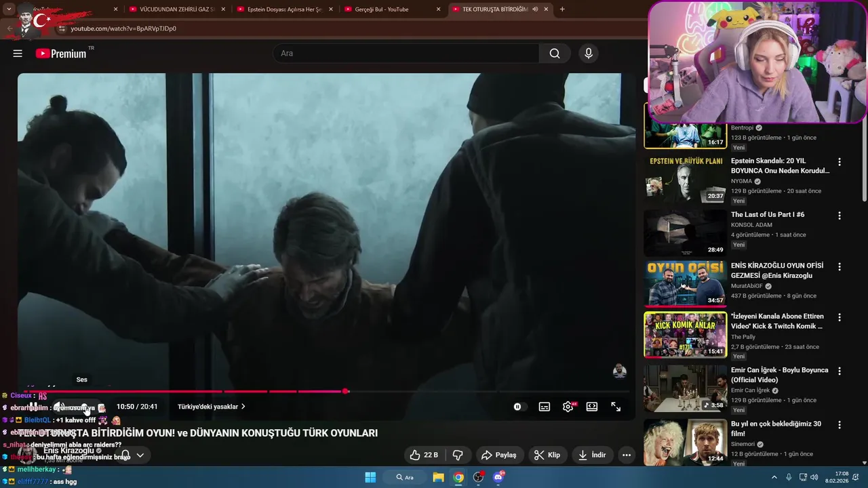
Task: Go to YouTube Premium home logo
Action: tap(61, 54)
